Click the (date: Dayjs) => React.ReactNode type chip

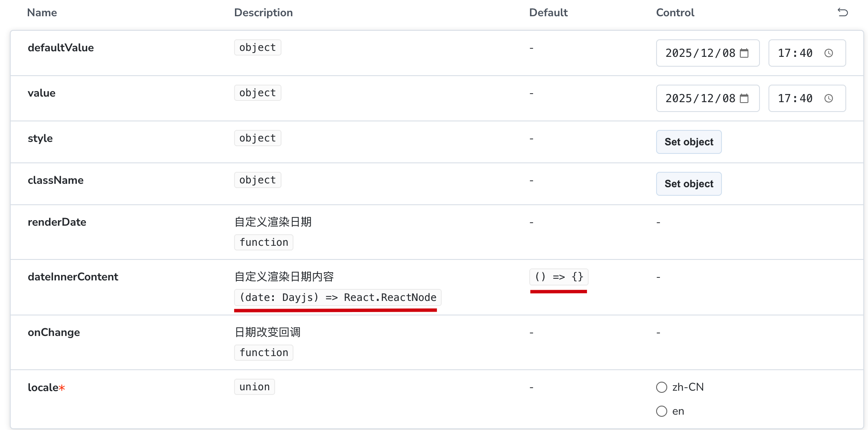coord(337,297)
